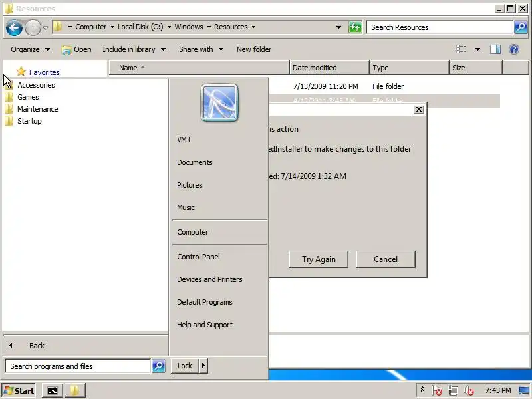532x399 pixels.
Task: Expand the Windows breadcrumb arrow
Action: 209,27
